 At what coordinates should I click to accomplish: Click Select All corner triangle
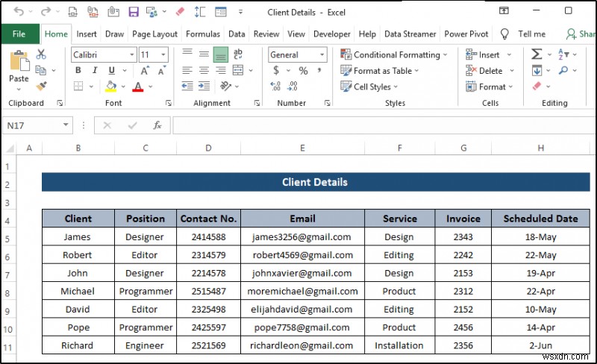pos(10,148)
